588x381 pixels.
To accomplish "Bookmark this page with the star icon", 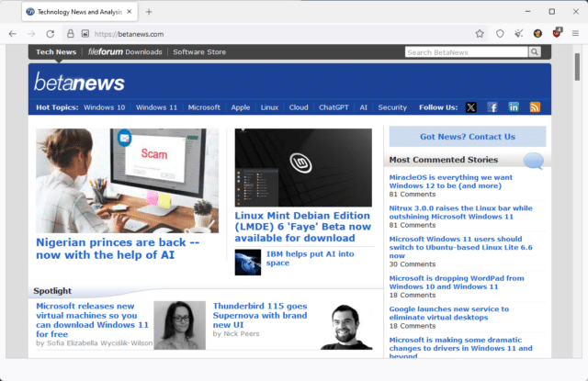I will 480,34.
